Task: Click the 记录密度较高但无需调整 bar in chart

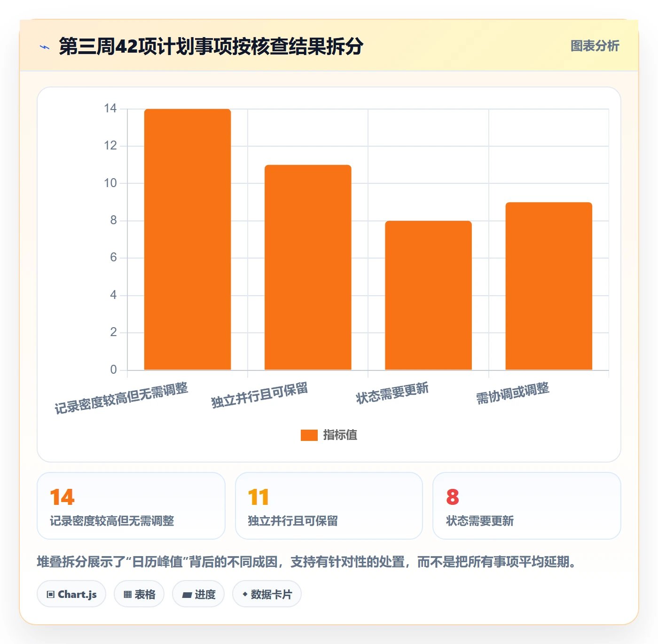Action: click(x=188, y=239)
